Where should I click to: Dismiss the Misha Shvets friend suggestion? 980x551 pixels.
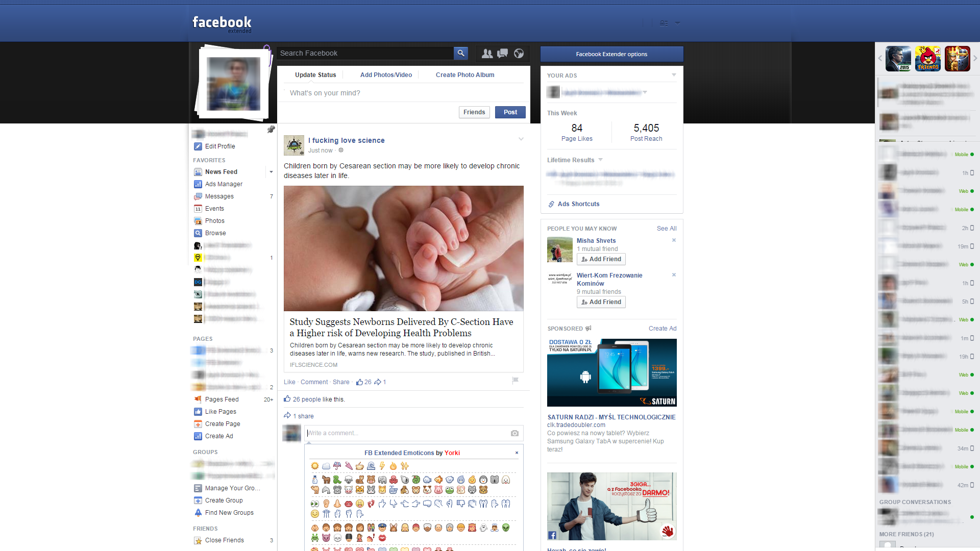coord(674,240)
